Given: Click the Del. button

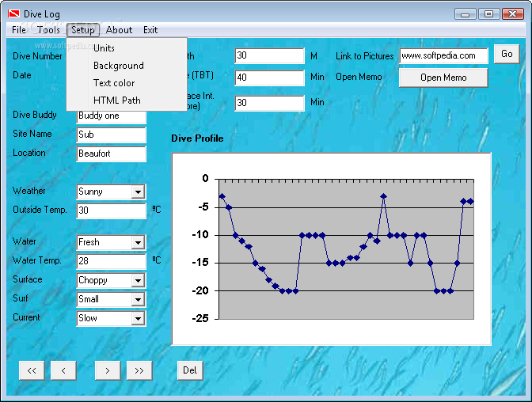Looking at the screenshot, I should point(190,370).
